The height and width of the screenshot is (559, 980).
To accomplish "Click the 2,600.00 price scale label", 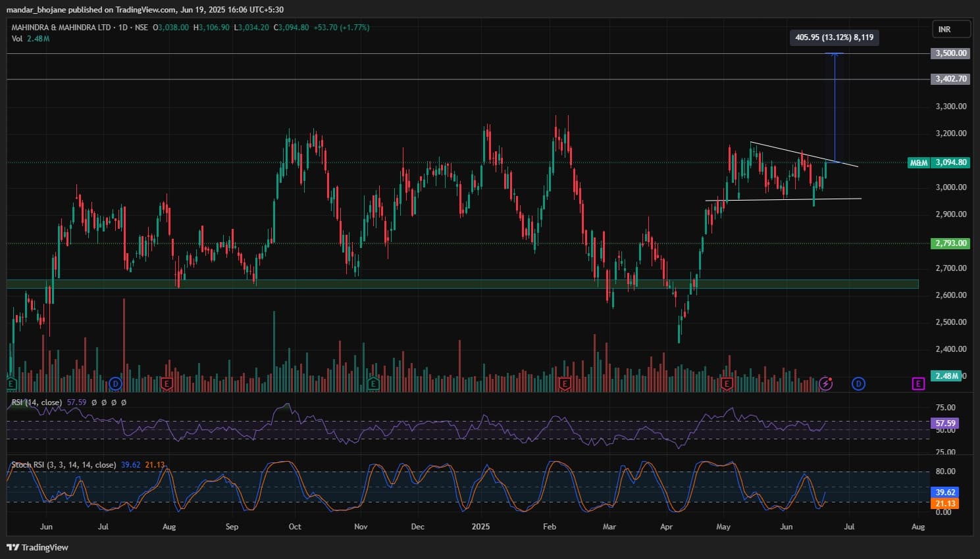I will [951, 295].
